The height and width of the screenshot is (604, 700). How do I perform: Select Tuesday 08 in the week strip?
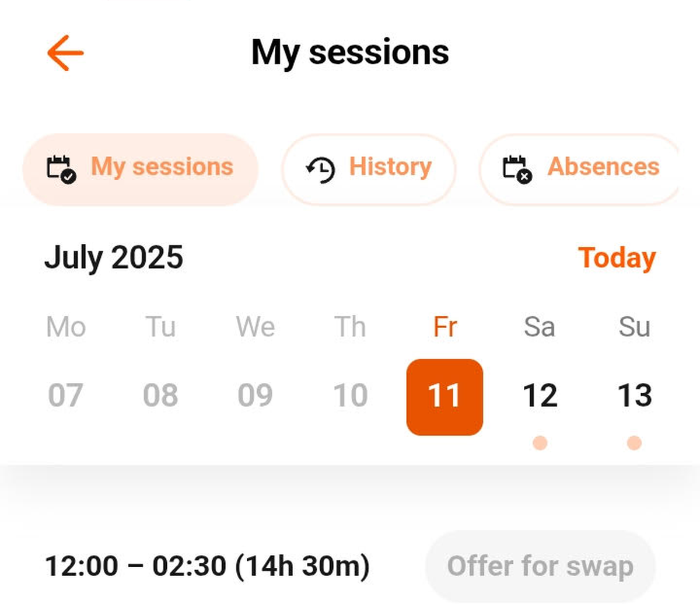pyautogui.click(x=160, y=395)
